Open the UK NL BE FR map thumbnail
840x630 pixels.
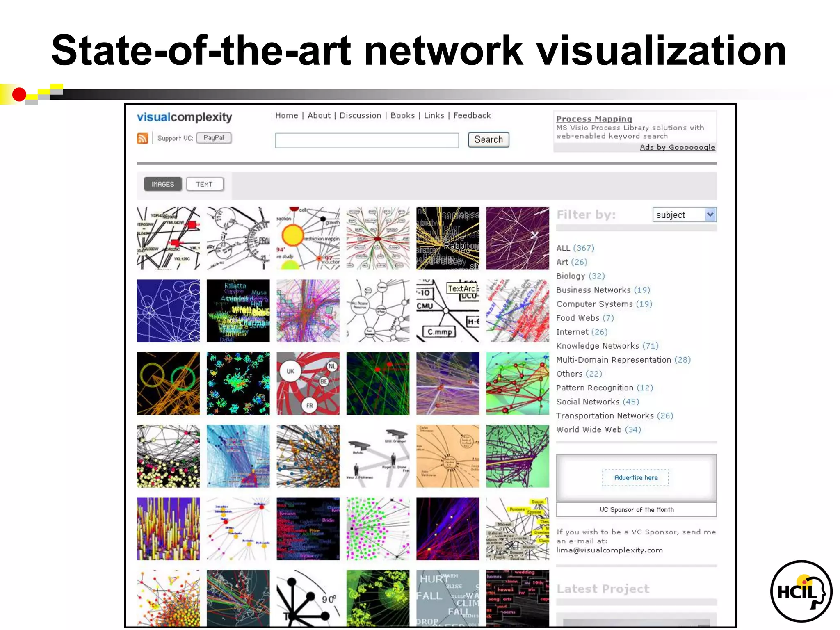coord(308,383)
